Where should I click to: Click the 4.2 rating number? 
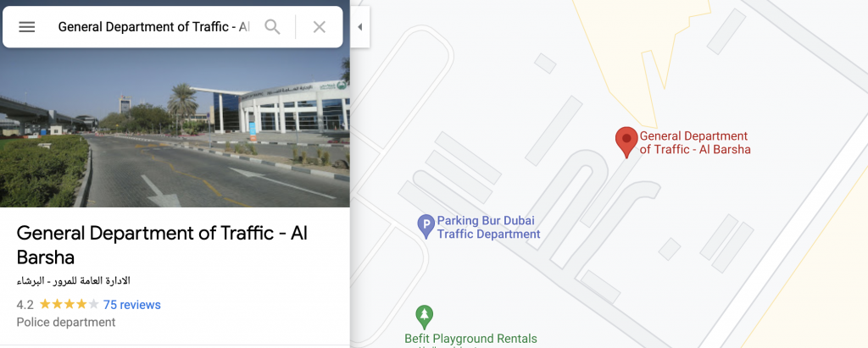coord(25,305)
